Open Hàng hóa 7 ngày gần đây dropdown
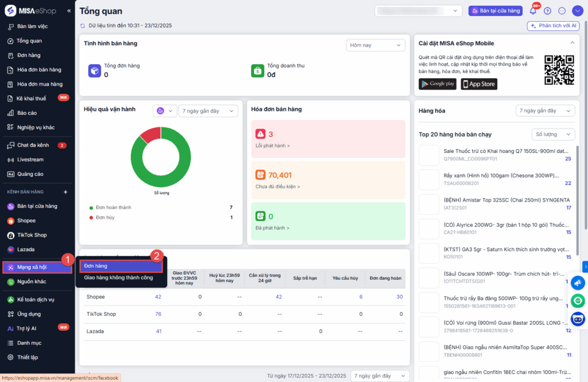This screenshot has height=382, width=588. click(x=546, y=111)
